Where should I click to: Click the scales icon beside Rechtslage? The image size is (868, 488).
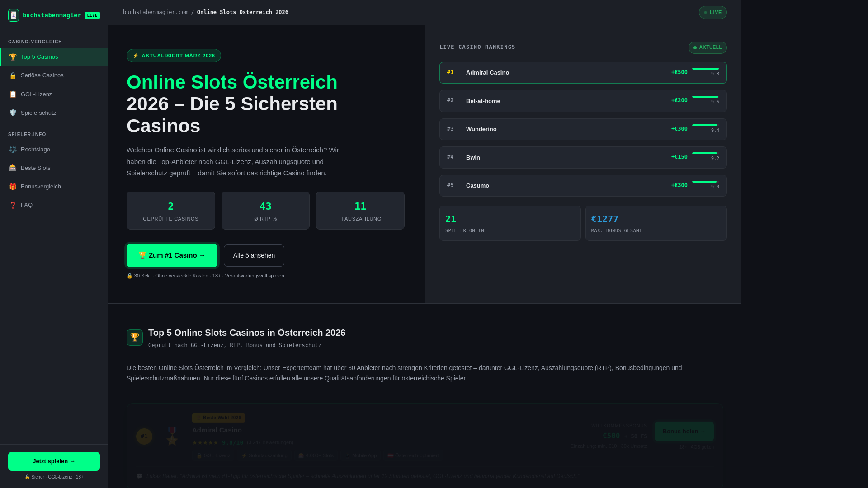(13, 150)
